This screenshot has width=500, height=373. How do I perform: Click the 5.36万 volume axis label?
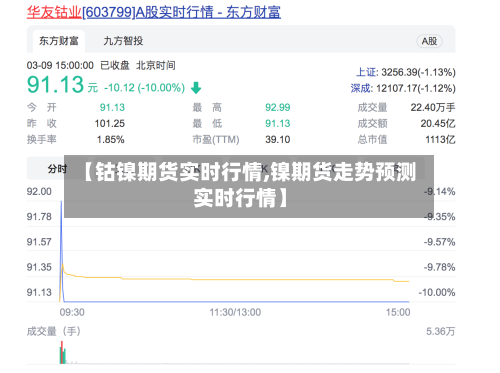click(x=440, y=331)
